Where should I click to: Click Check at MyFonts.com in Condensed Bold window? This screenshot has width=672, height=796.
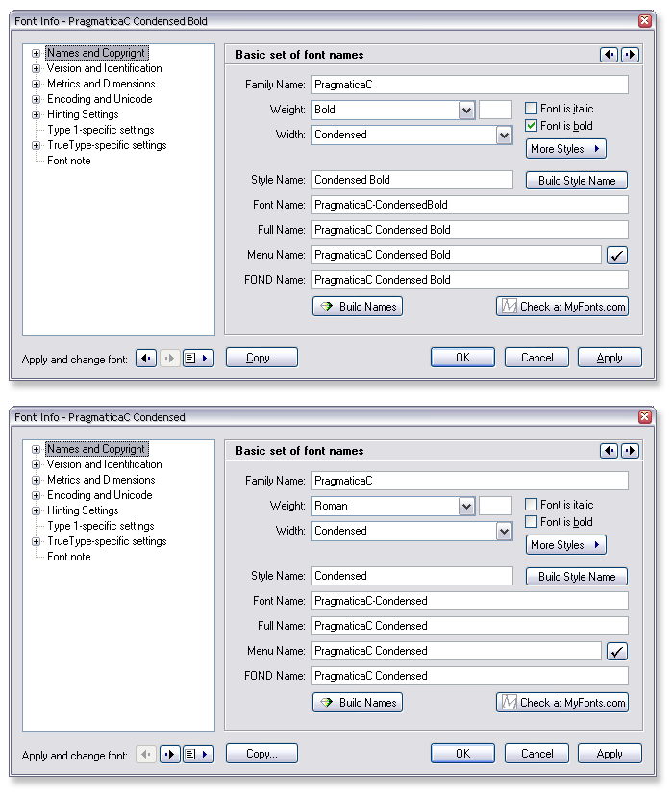pos(562,306)
